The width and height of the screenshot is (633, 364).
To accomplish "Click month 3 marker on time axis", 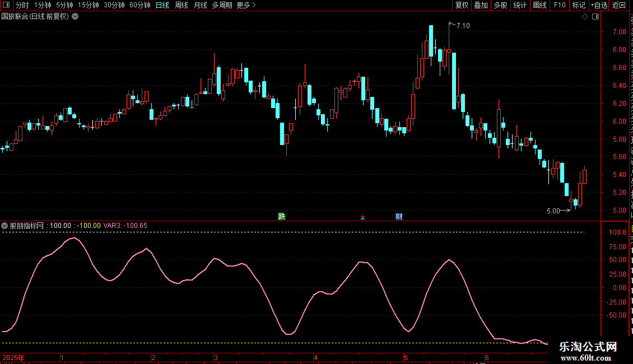I will pyautogui.click(x=216, y=357).
